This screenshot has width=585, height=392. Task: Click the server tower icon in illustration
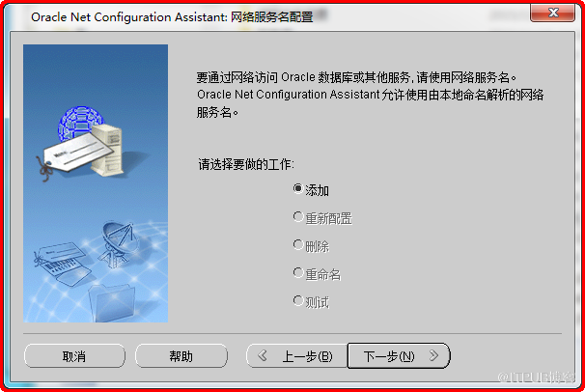(108, 150)
